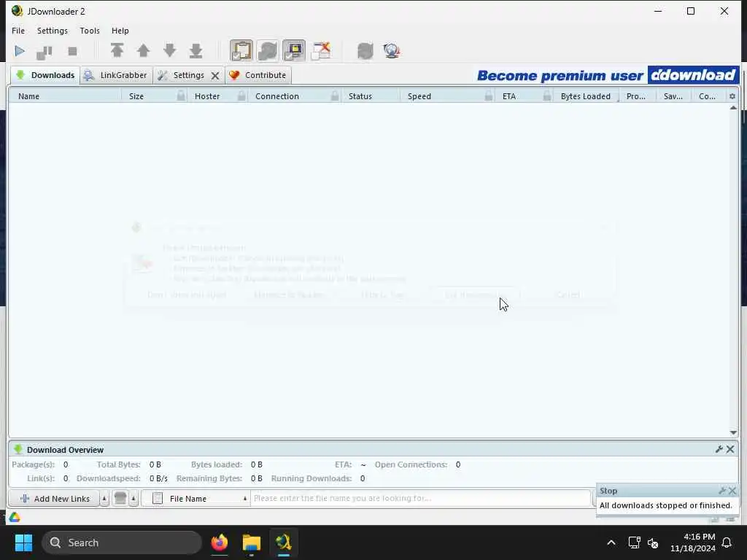Click the reconnect toolbar icon
This screenshot has height=560, width=747.
pyautogui.click(x=365, y=50)
